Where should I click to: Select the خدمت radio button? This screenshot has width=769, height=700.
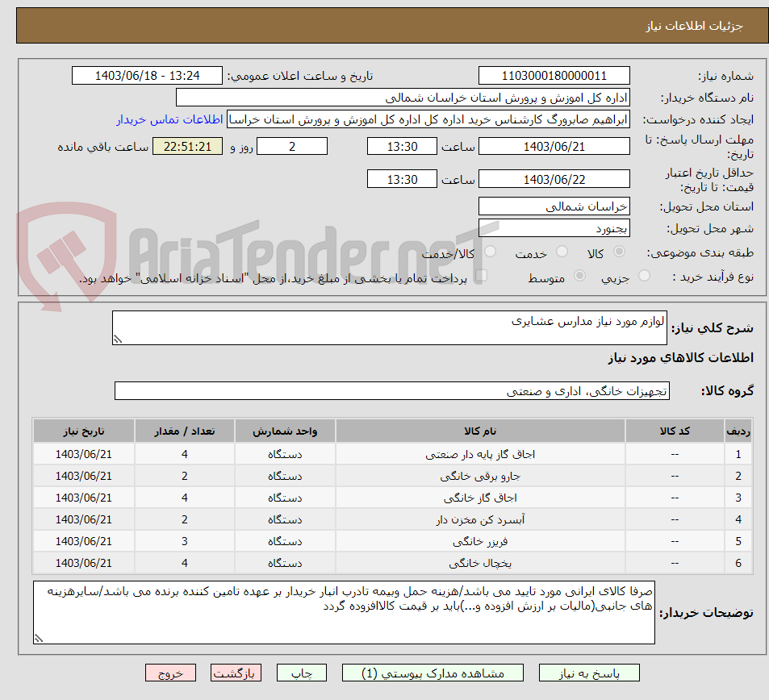(562, 252)
